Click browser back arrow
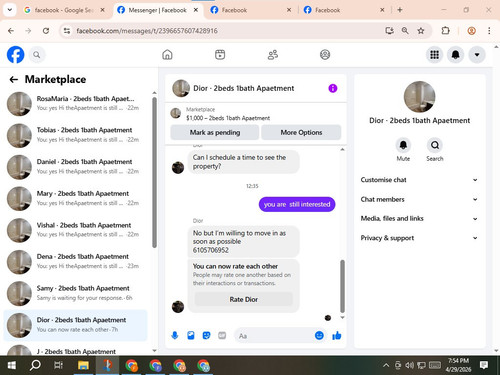 coord(11,31)
